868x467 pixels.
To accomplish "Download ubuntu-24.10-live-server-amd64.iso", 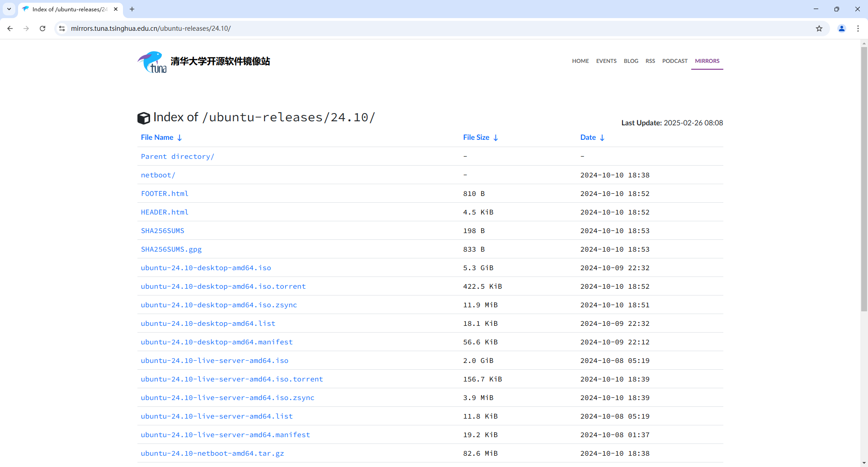I will [215, 361].
